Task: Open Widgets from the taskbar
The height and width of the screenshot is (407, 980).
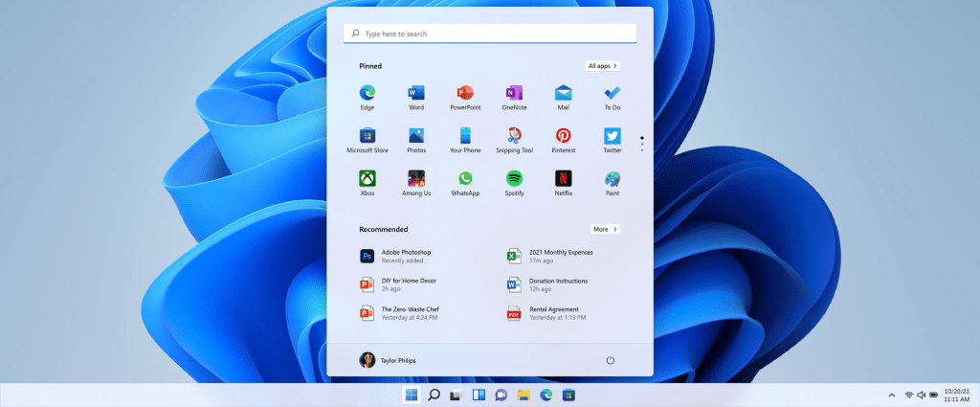Action: tap(479, 396)
